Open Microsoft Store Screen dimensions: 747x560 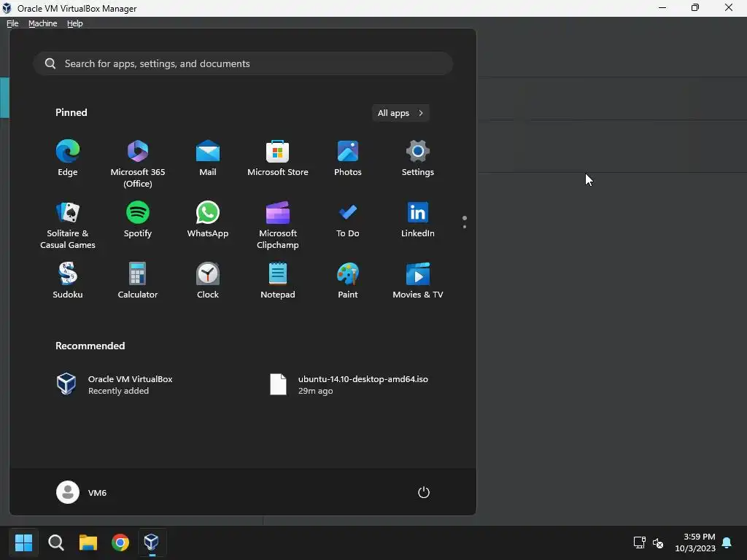click(278, 158)
